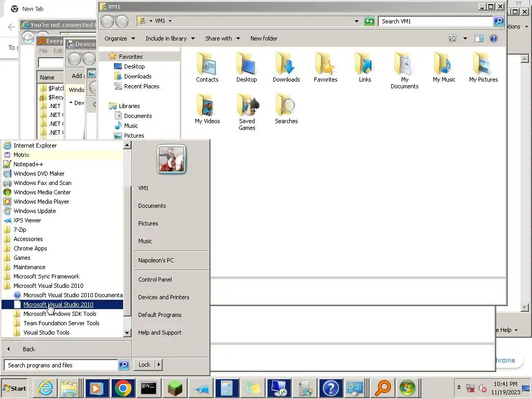Expand the 7-Zip program folder
Image resolution: width=532 pixels, height=399 pixels.
pos(20,230)
